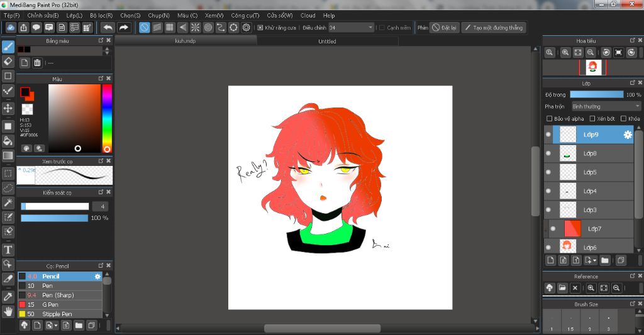Click the brush opacity 100% slider
This screenshot has width=644, height=335.
pyautogui.click(x=54, y=218)
